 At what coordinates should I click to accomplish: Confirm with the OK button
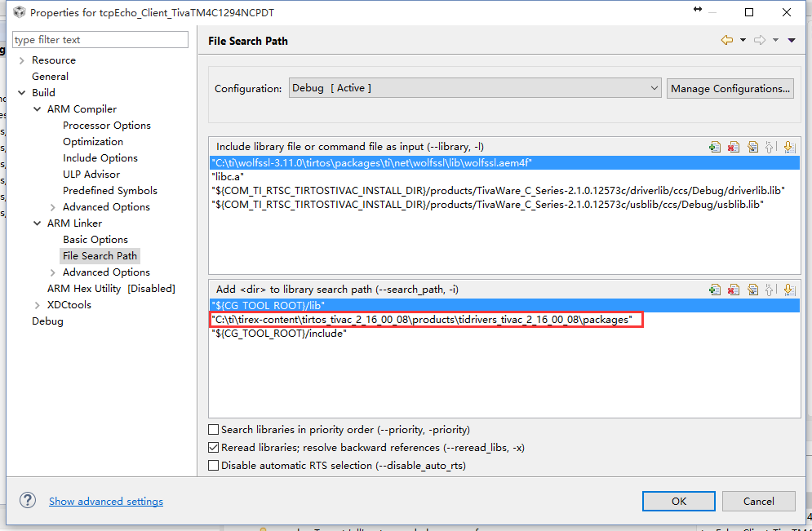tap(679, 501)
